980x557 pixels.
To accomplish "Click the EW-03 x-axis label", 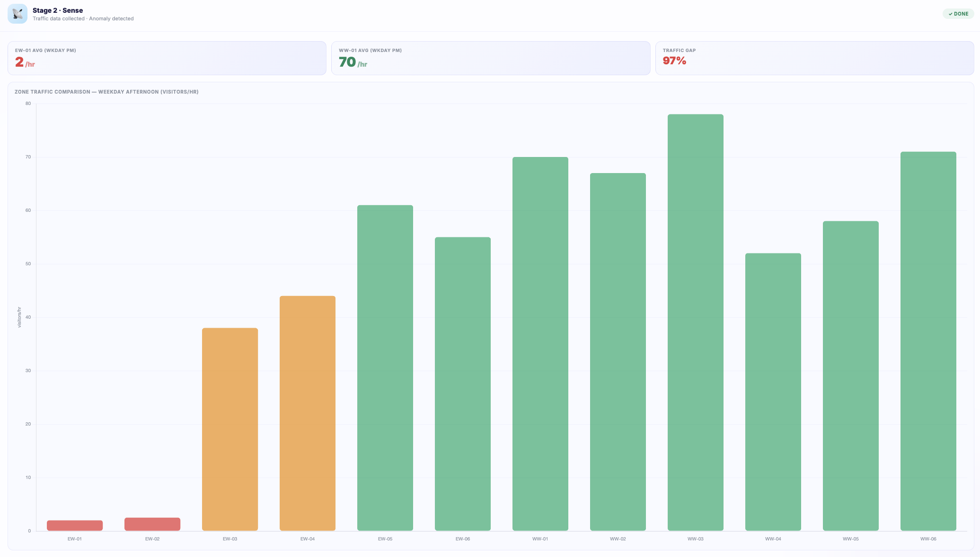I will (230, 539).
